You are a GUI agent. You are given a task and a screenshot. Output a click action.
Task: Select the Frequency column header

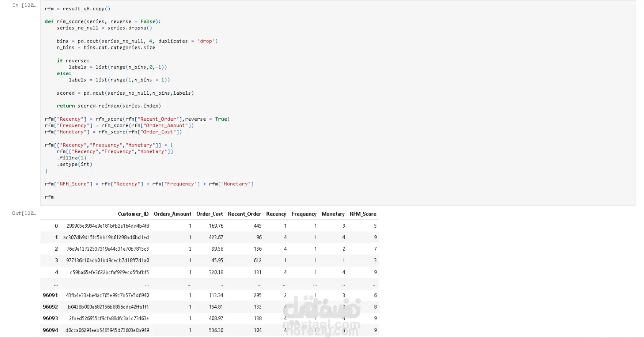[304, 214]
